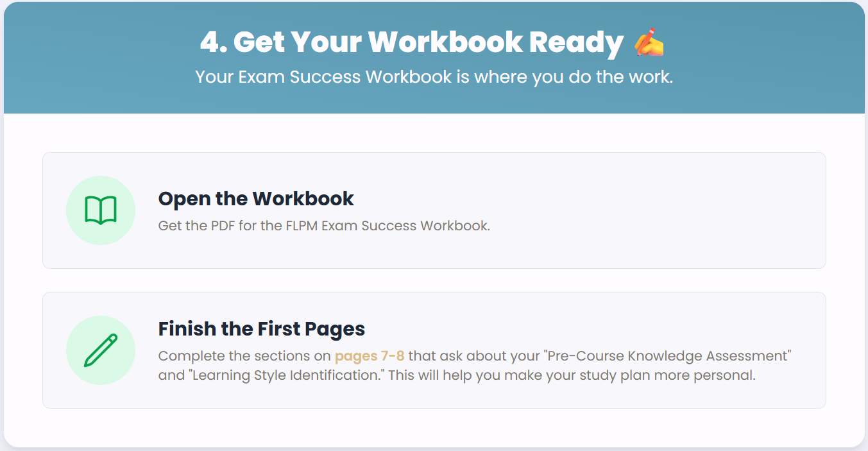Click empty space in Open the Workbook card
Image resolution: width=868 pixels, height=451 pixels.
click(x=642, y=210)
